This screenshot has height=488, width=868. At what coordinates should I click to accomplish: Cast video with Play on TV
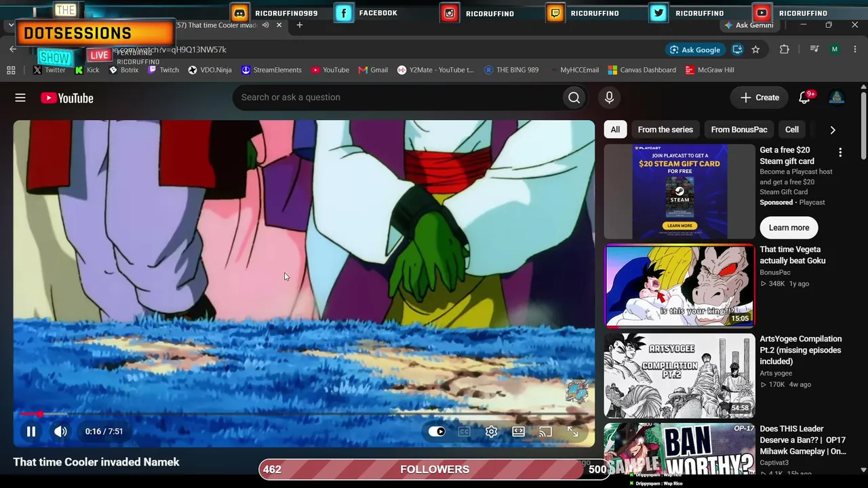(x=546, y=432)
